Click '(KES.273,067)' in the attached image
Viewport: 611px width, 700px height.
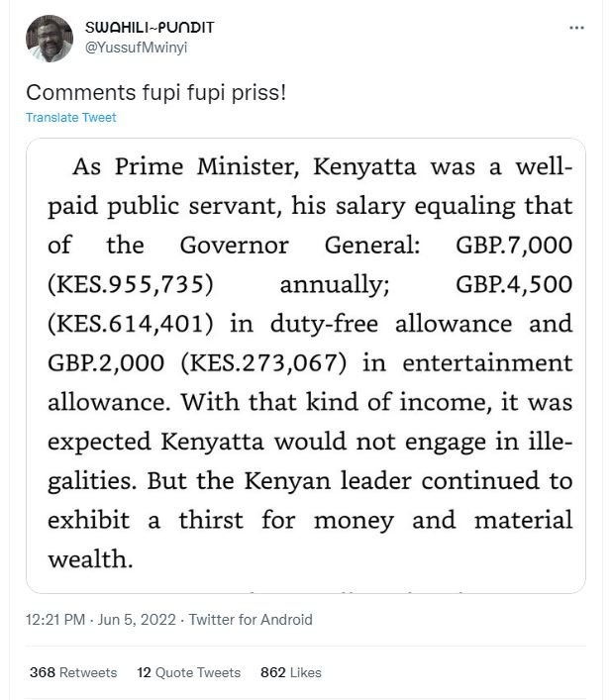pos(264,362)
